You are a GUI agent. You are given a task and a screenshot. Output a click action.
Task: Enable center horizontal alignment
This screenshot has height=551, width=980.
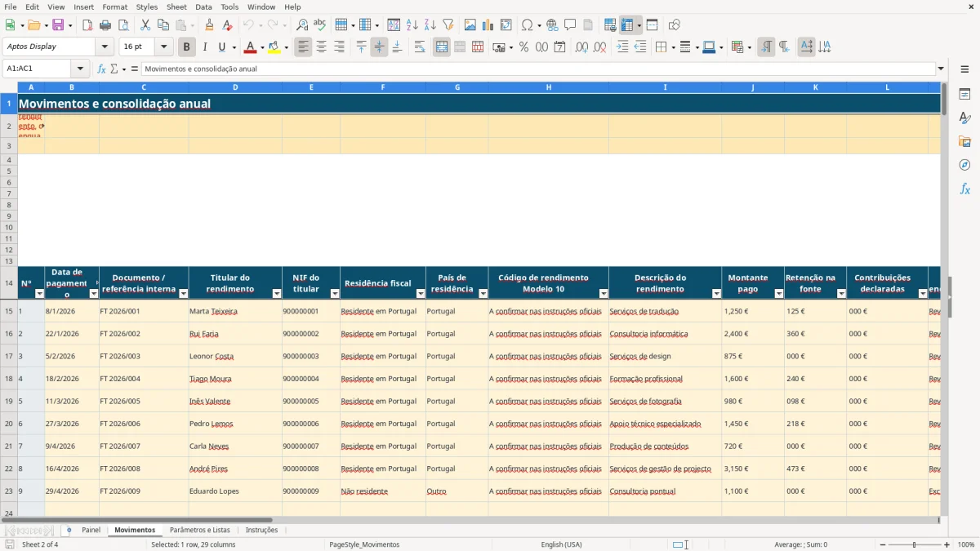(x=322, y=47)
